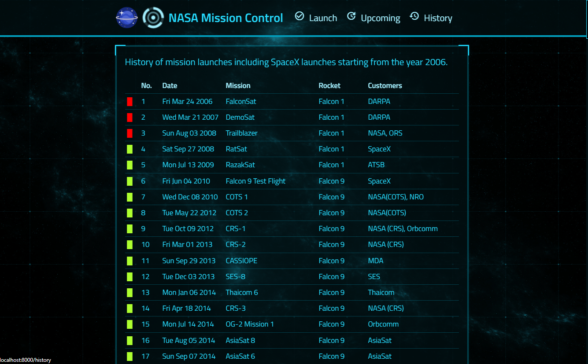Click the date Wed Mar 21 2007
The image size is (588, 364).
click(190, 117)
